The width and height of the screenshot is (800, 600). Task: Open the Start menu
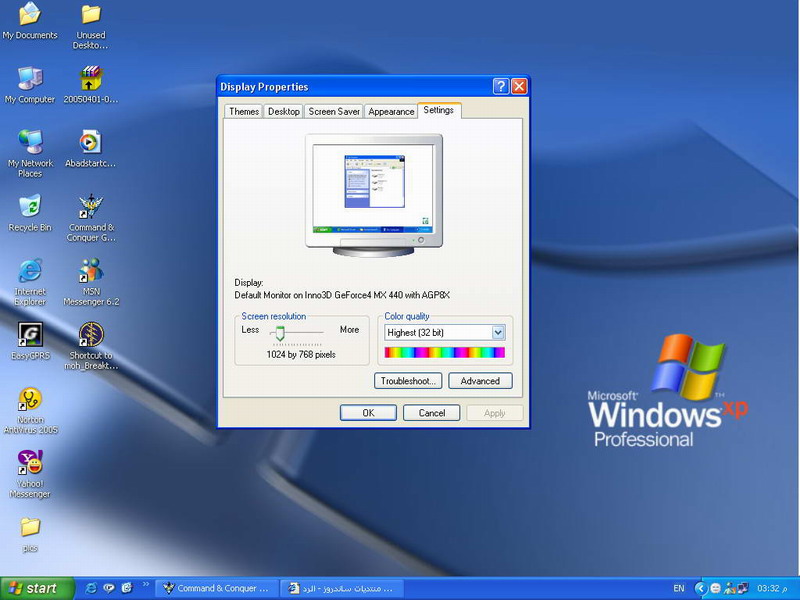tap(37, 588)
